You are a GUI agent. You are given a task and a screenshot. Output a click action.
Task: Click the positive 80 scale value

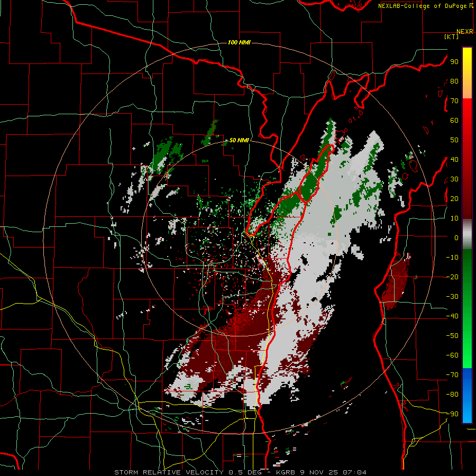454,81
